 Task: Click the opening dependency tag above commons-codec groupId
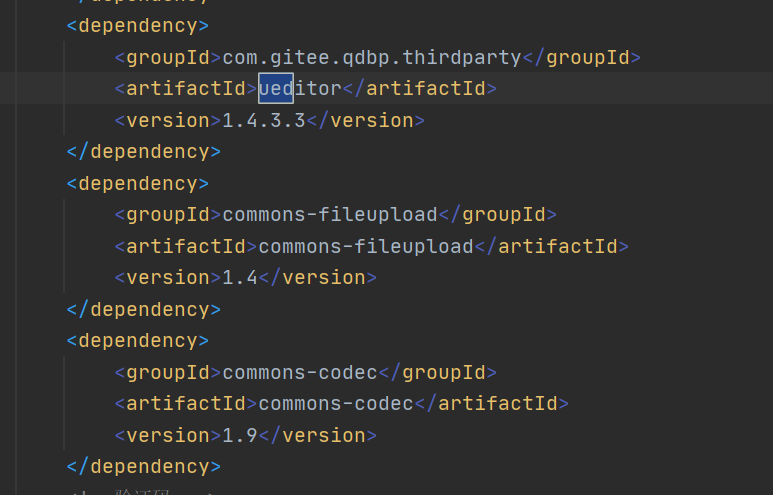[138, 341]
